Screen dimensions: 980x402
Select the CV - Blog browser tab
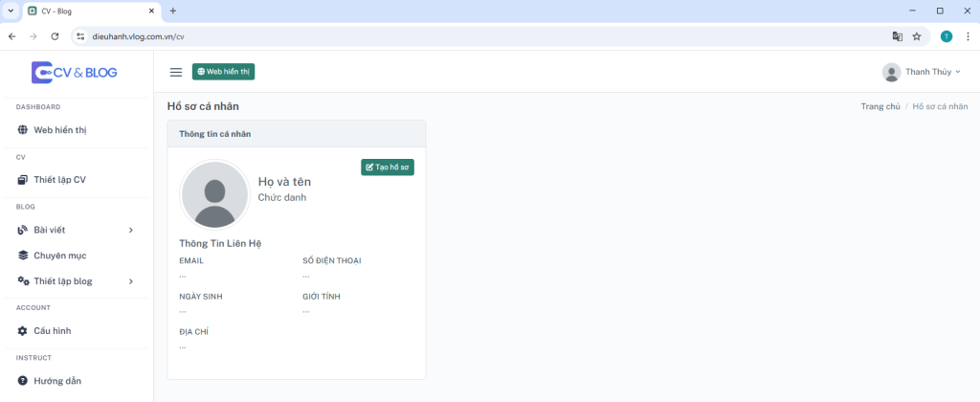click(x=91, y=11)
